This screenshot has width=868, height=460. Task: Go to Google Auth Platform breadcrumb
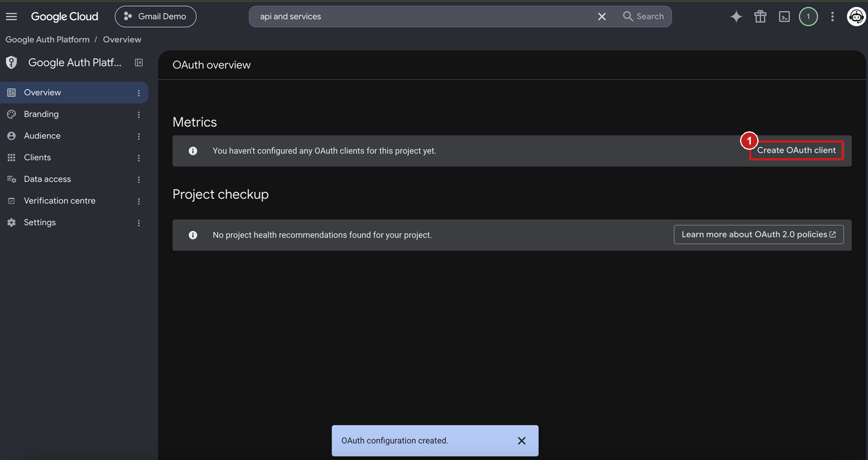point(47,40)
